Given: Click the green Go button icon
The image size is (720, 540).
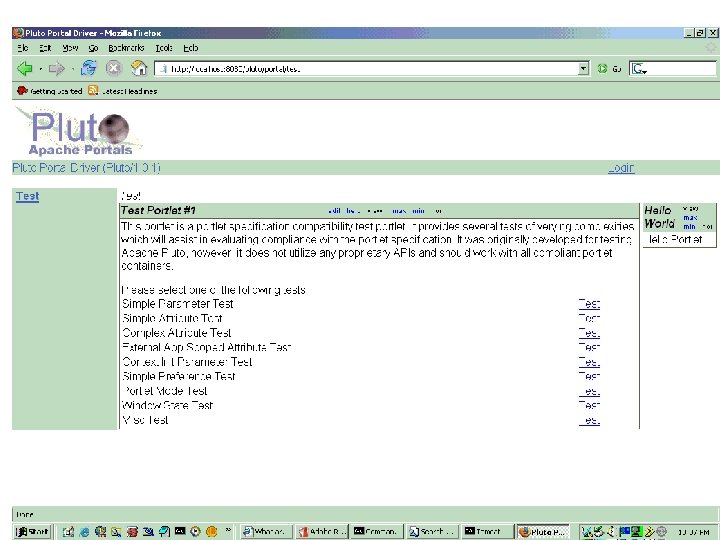Looking at the screenshot, I should click(602, 69).
